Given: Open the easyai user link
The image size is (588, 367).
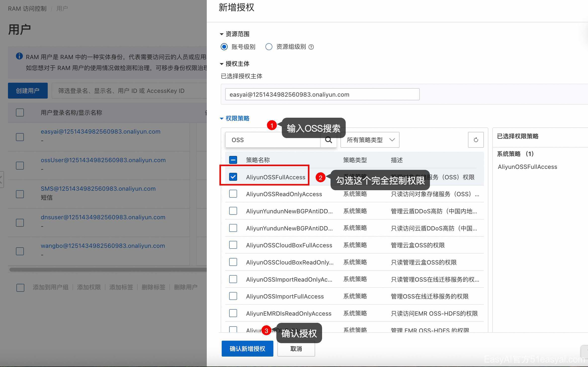Looking at the screenshot, I should point(100,132).
